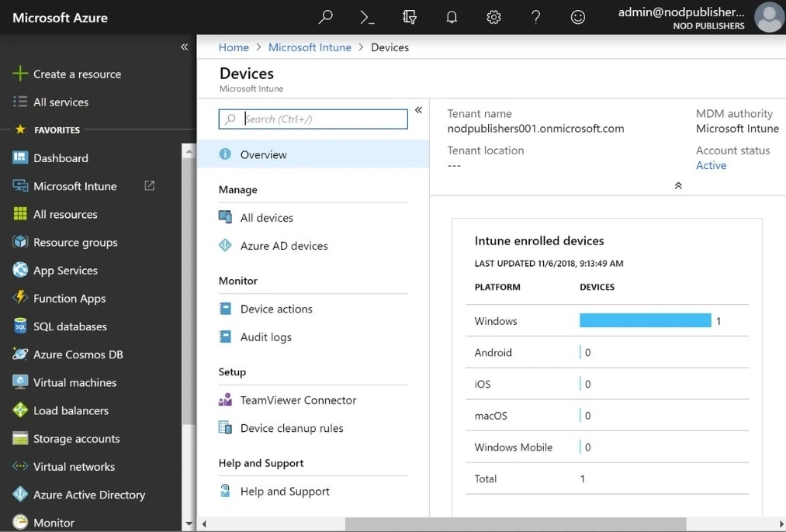
Task: Click the Virtual machines monitor icon
Action: click(x=20, y=382)
